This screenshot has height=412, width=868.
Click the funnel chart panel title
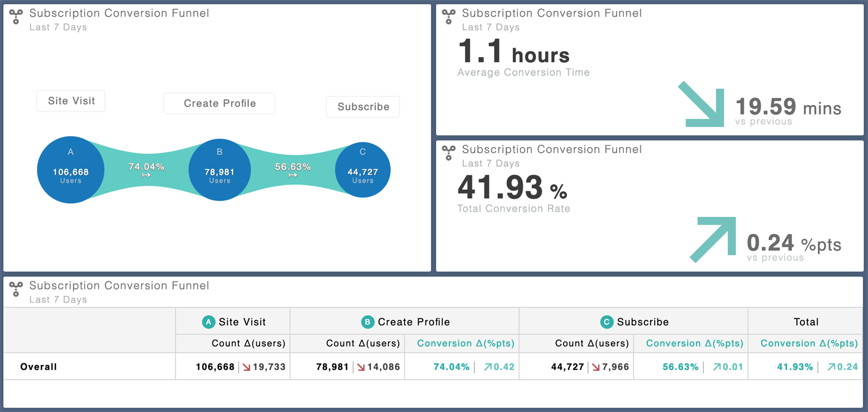point(119,13)
